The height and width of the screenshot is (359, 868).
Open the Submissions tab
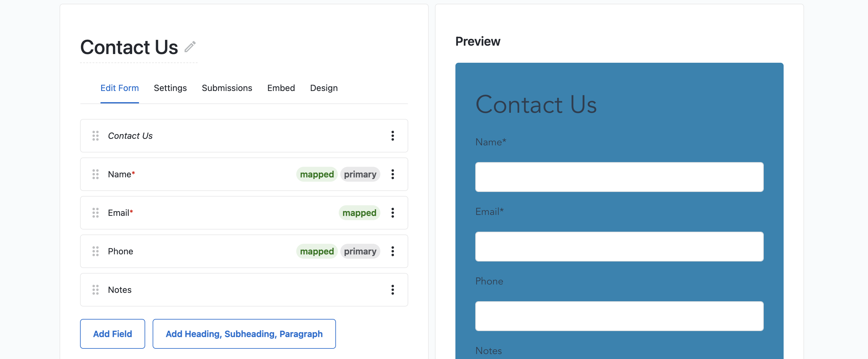pyautogui.click(x=227, y=88)
